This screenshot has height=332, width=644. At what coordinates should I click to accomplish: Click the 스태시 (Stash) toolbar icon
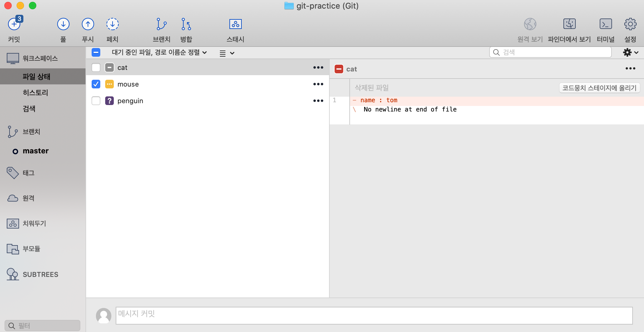click(x=235, y=24)
